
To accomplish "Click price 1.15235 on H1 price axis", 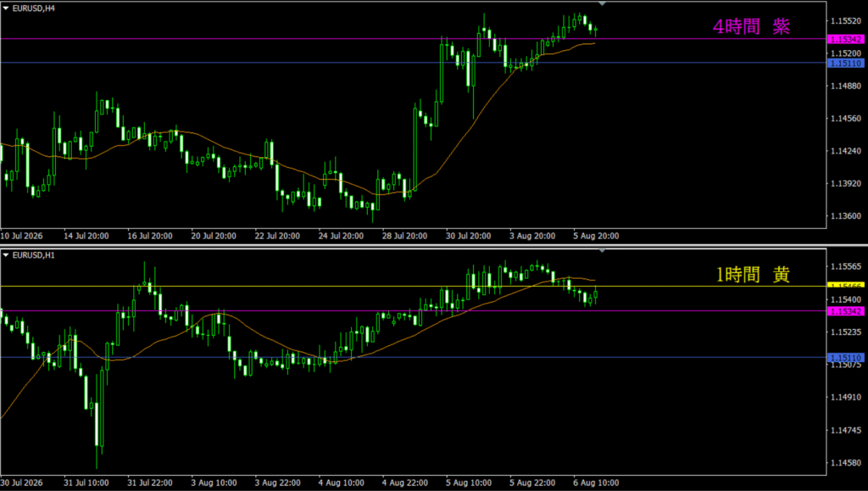I will [x=845, y=332].
